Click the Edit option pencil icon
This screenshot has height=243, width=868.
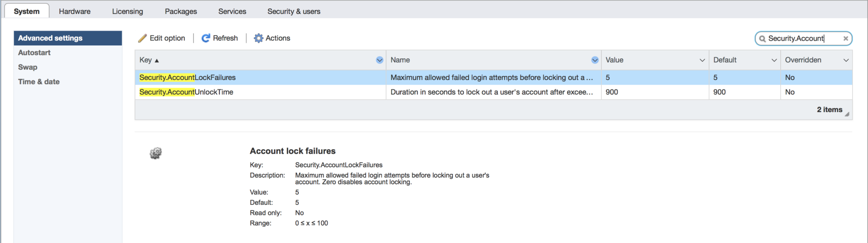[142, 39]
